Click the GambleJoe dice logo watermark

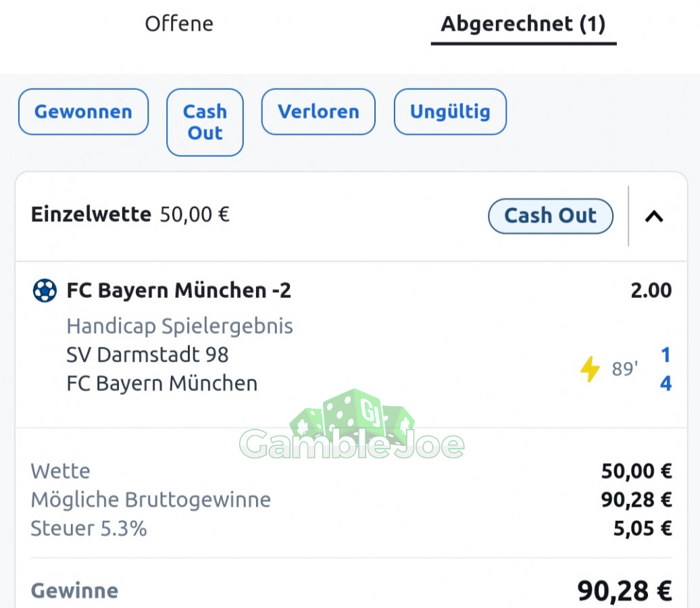(352, 424)
